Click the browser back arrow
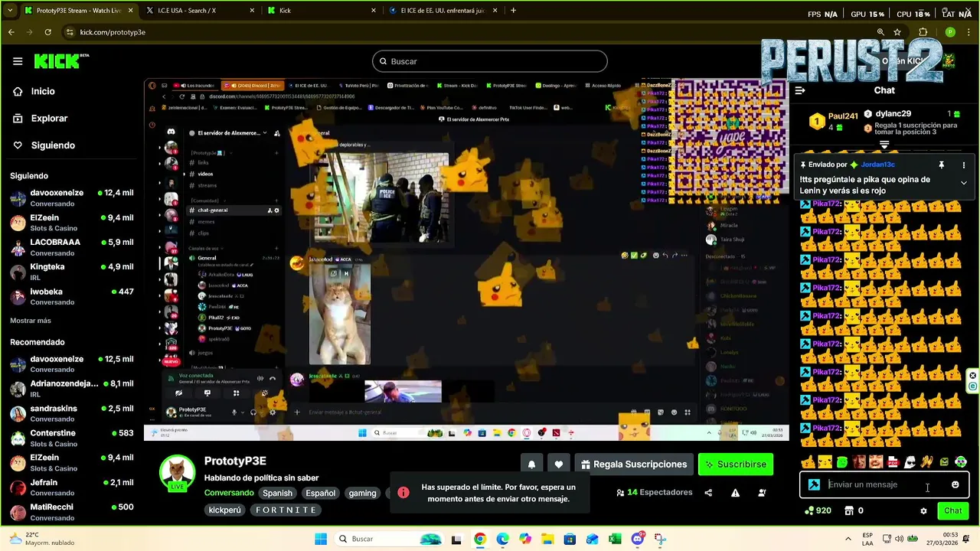This screenshot has width=980, height=551. coord(11,32)
